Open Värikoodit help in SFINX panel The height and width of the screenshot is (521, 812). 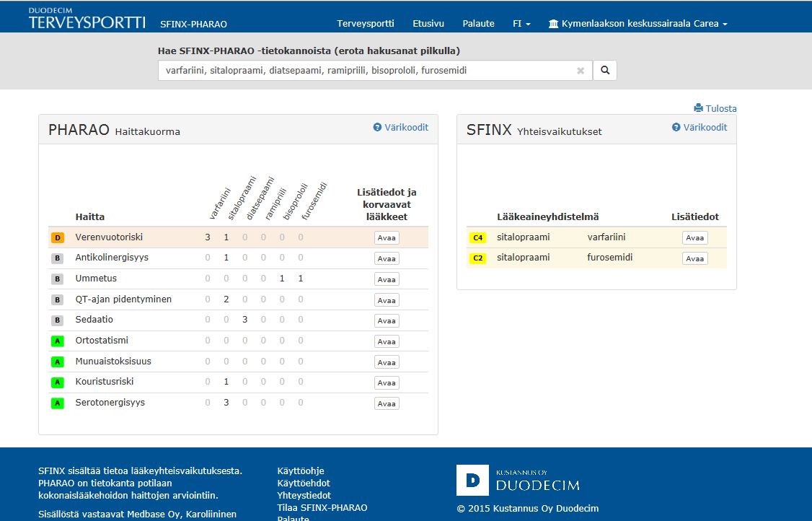(700, 128)
